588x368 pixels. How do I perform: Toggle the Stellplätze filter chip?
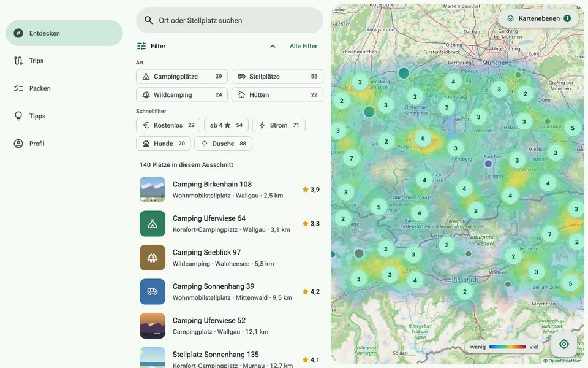[277, 77]
